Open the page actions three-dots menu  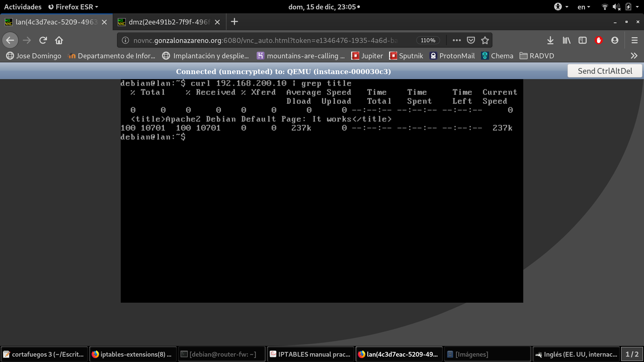tap(457, 40)
